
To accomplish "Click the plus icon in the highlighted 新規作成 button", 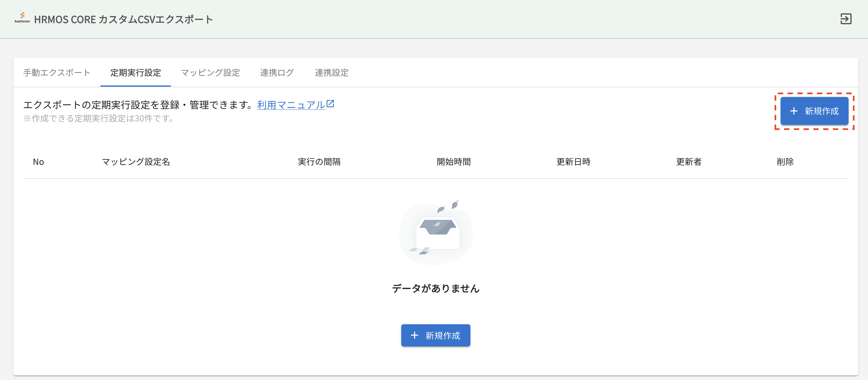I will [x=794, y=111].
